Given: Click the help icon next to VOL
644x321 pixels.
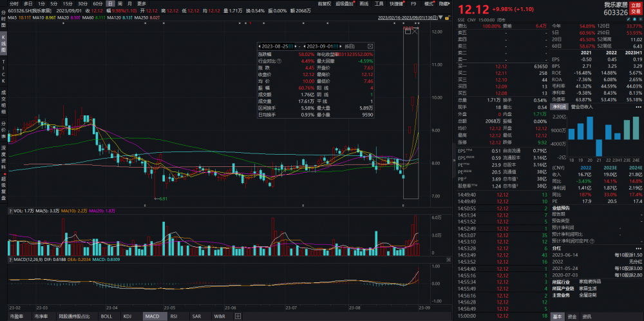Looking at the screenshot, I should (x=10, y=211).
